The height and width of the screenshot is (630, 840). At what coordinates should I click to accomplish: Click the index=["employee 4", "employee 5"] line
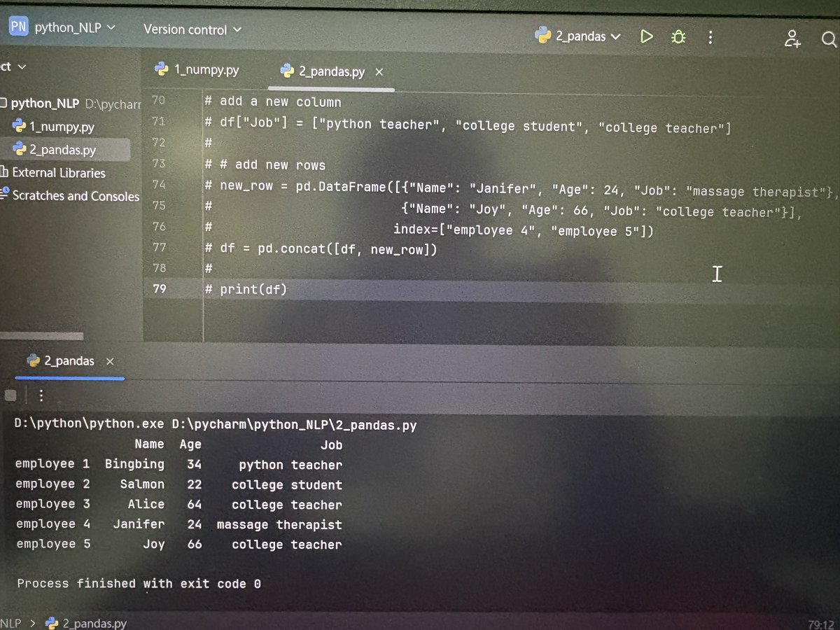pos(523,230)
